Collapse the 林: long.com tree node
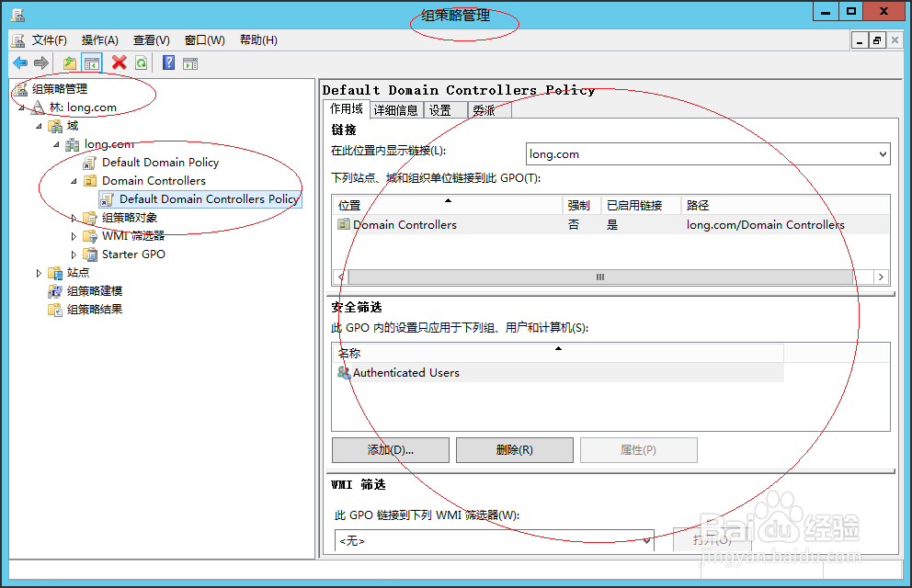Screen dimensions: 912x588 [21, 107]
